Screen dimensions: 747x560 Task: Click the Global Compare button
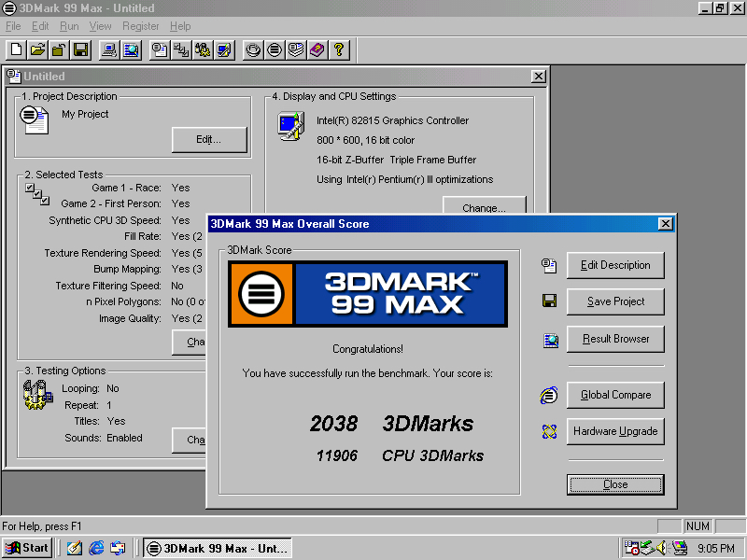click(x=615, y=394)
